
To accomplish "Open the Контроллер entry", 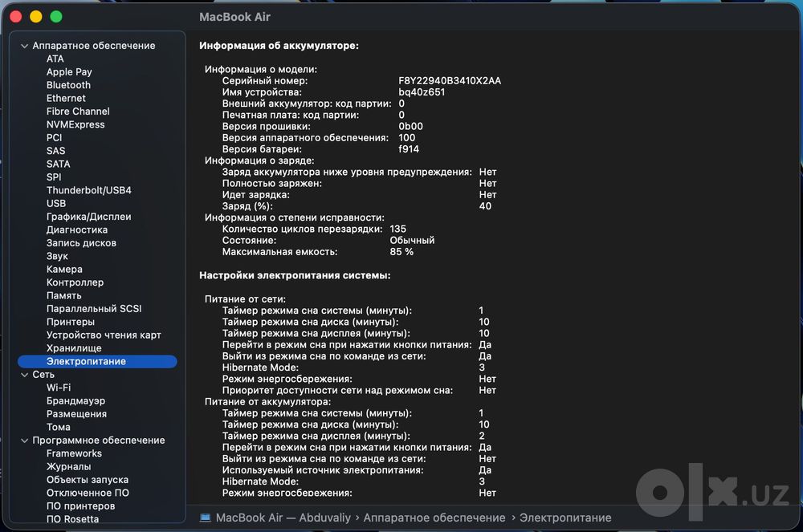I will pyautogui.click(x=75, y=282).
